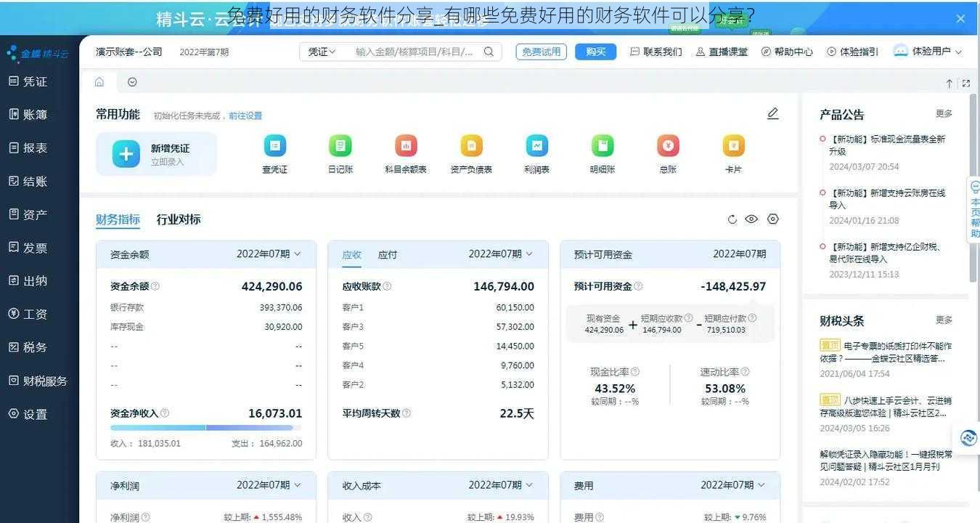
Task: Click the fullscreen expand icon
Action: coord(966,84)
